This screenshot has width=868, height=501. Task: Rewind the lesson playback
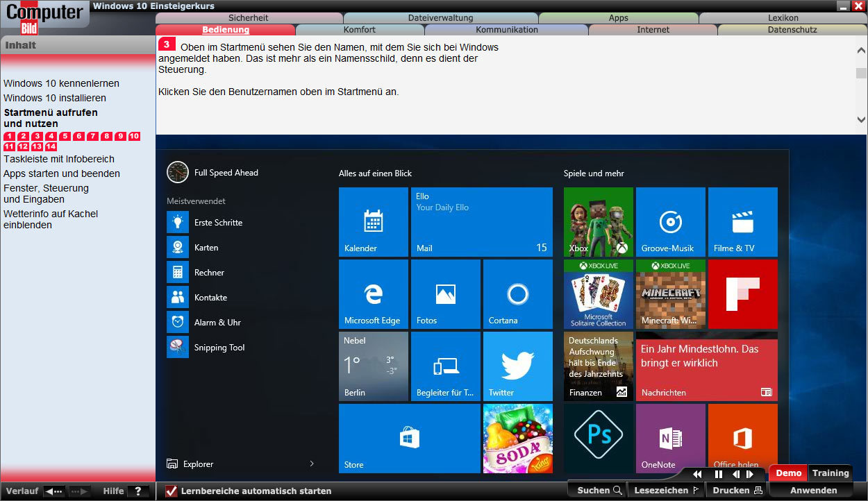[x=698, y=475]
